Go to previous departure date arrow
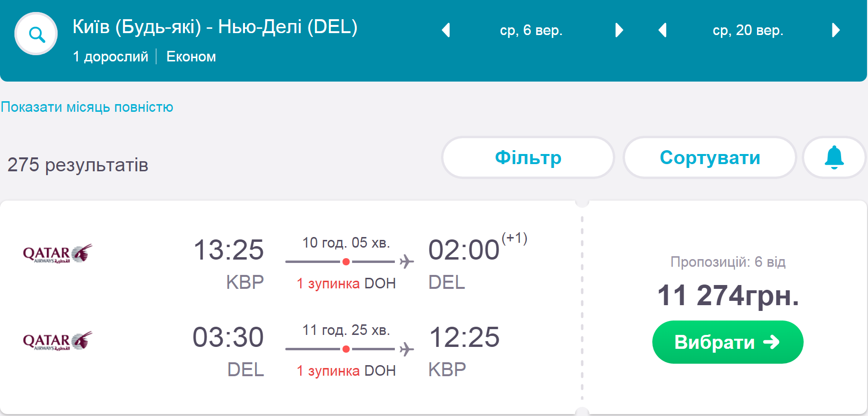The height and width of the screenshot is (416, 868). pyautogui.click(x=446, y=30)
